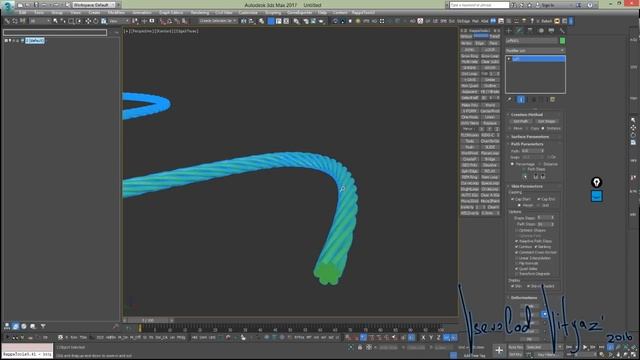
Task: Open the Material Editor icon
Action: [297, 21]
